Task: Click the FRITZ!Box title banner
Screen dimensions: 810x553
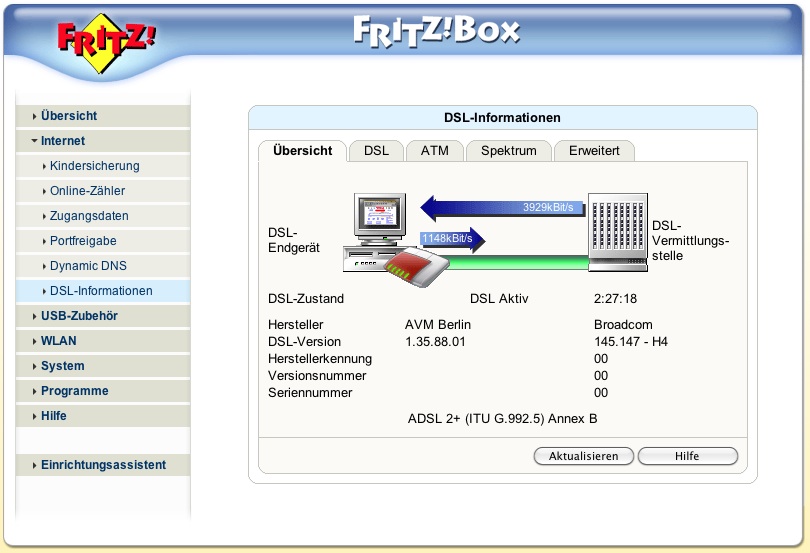Action: coord(437,31)
